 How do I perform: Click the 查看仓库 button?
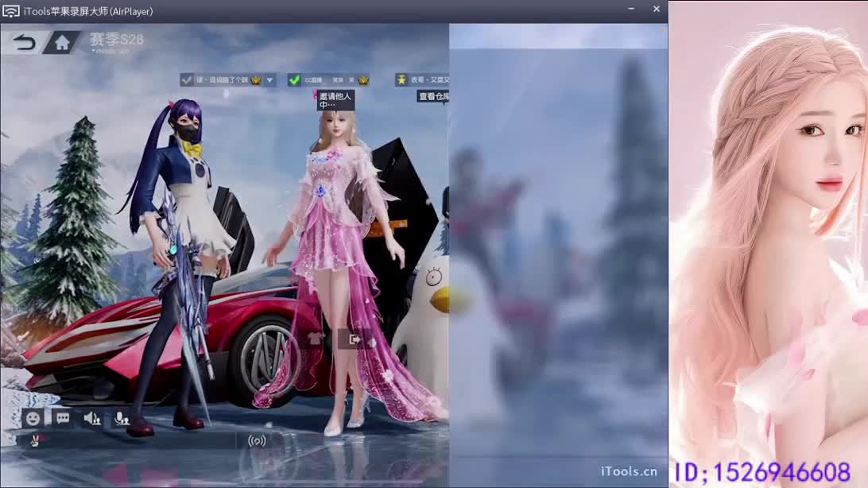pyautogui.click(x=433, y=96)
